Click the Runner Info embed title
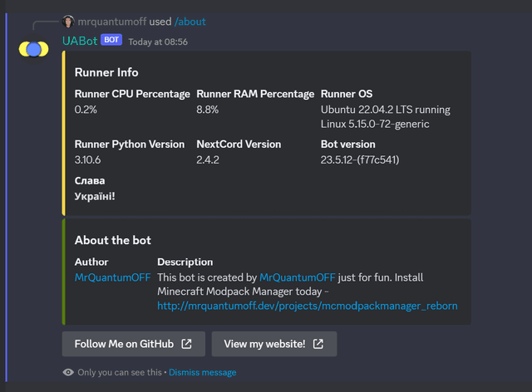The width and height of the screenshot is (532, 392). coord(106,72)
